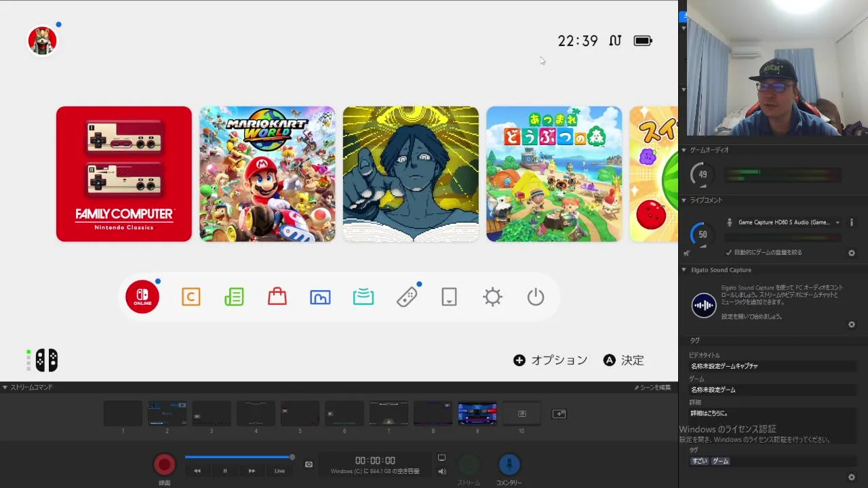Click the game name field 名称未設定ゲーム

point(772,390)
